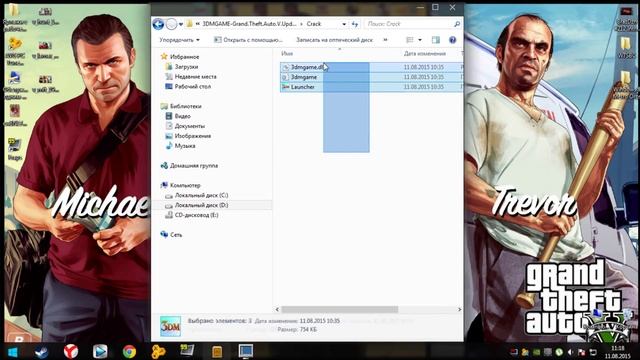The height and width of the screenshot is (360, 640).
Task: Sort by Имя column header
Action: (x=287, y=53)
